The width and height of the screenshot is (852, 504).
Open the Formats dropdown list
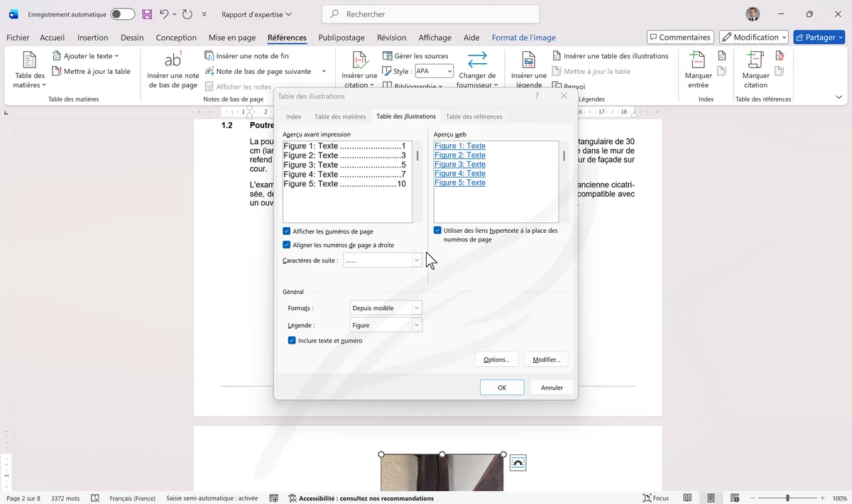(417, 308)
